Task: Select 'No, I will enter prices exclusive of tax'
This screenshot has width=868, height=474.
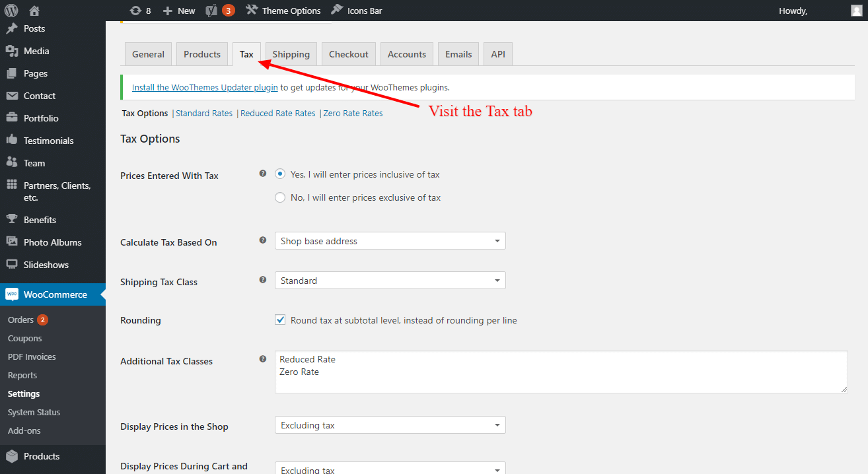Action: point(280,197)
